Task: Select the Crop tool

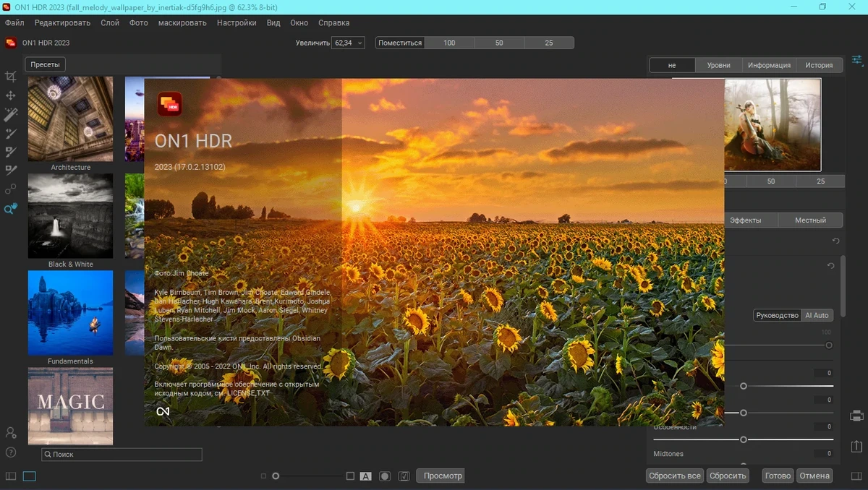Action: (10, 77)
